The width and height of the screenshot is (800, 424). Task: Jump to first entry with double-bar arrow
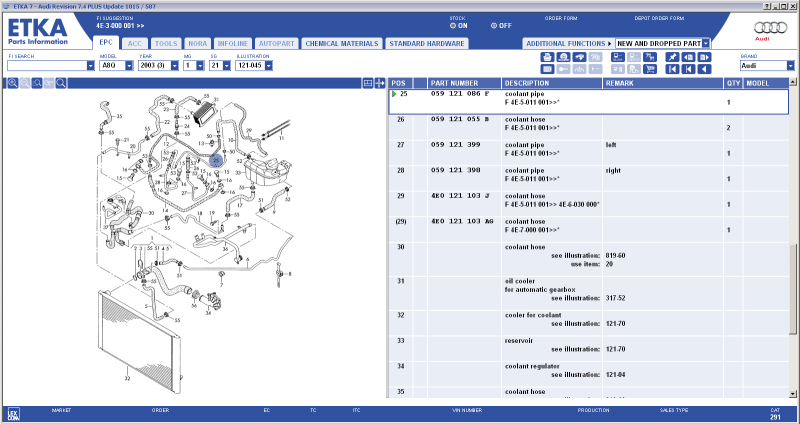click(x=672, y=69)
